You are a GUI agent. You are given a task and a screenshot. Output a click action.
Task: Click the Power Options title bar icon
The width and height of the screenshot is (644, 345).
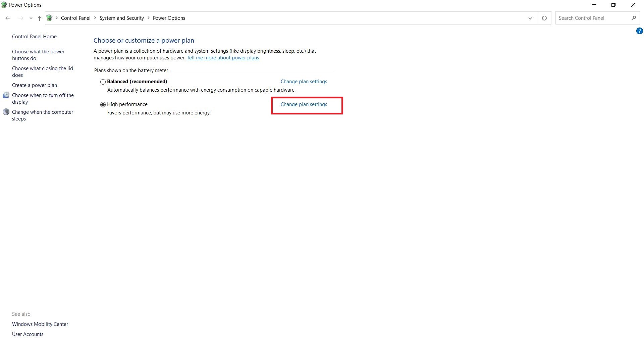4,5
